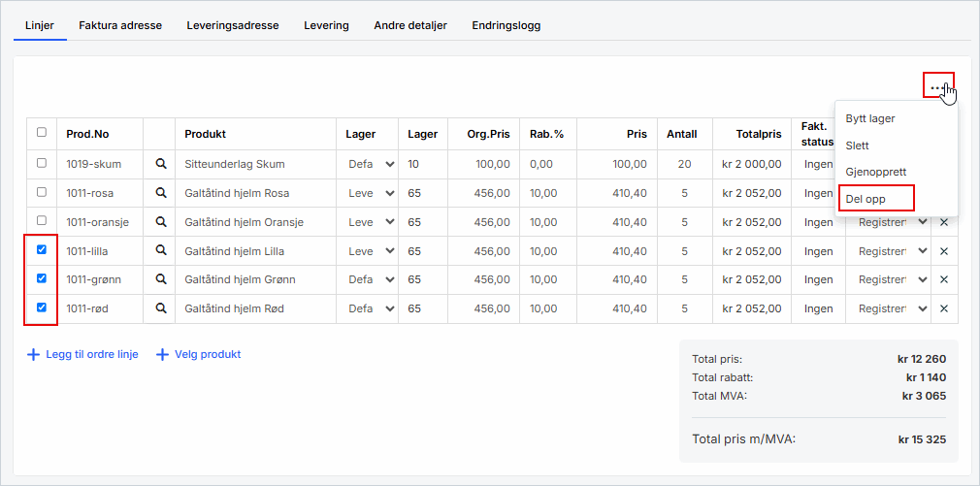Remove the 1011-rød line with X icon
Viewport: 980px width, 486px height.
pos(944,309)
